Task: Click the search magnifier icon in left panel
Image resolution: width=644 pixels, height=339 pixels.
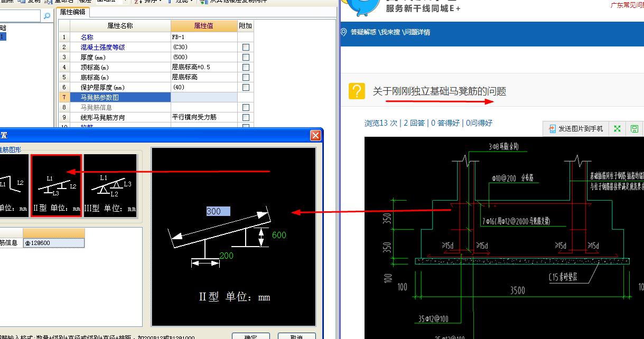Action: [47, 16]
